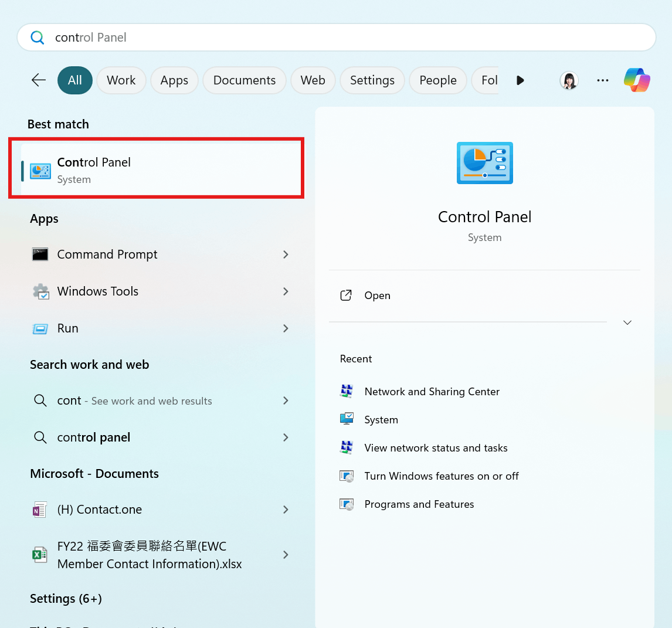Open the user profile avatar
672x628 pixels.
569,80
